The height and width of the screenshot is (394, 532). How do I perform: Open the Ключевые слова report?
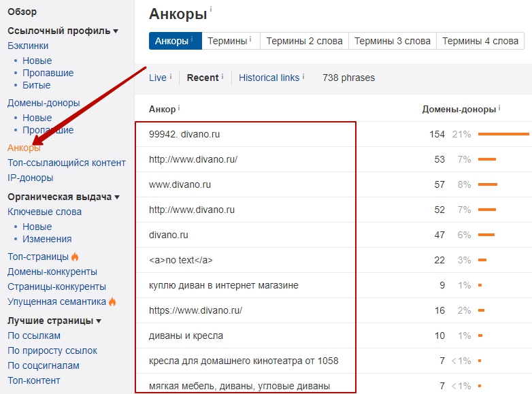click(x=44, y=212)
